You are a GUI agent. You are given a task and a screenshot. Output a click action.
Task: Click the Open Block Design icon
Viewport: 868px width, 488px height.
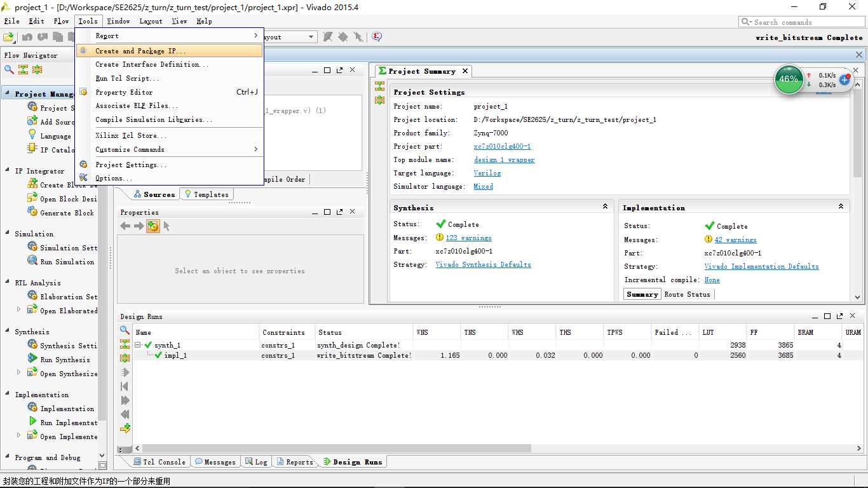click(32, 198)
